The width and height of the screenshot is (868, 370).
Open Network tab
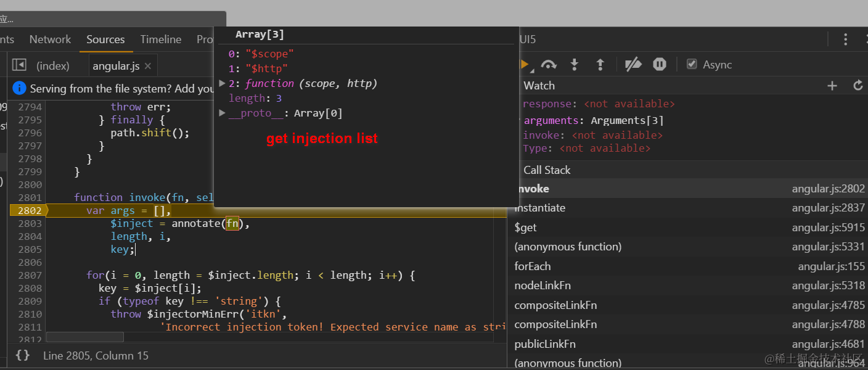point(50,39)
